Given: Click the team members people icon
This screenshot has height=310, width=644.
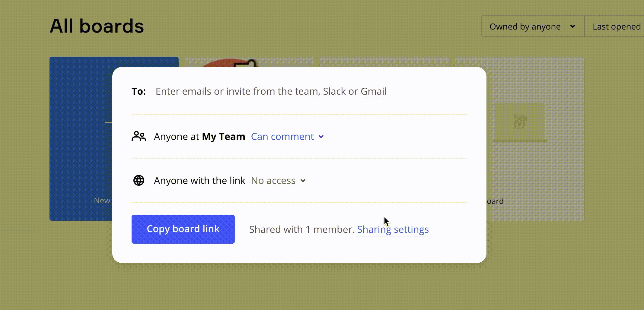Looking at the screenshot, I should click(139, 137).
